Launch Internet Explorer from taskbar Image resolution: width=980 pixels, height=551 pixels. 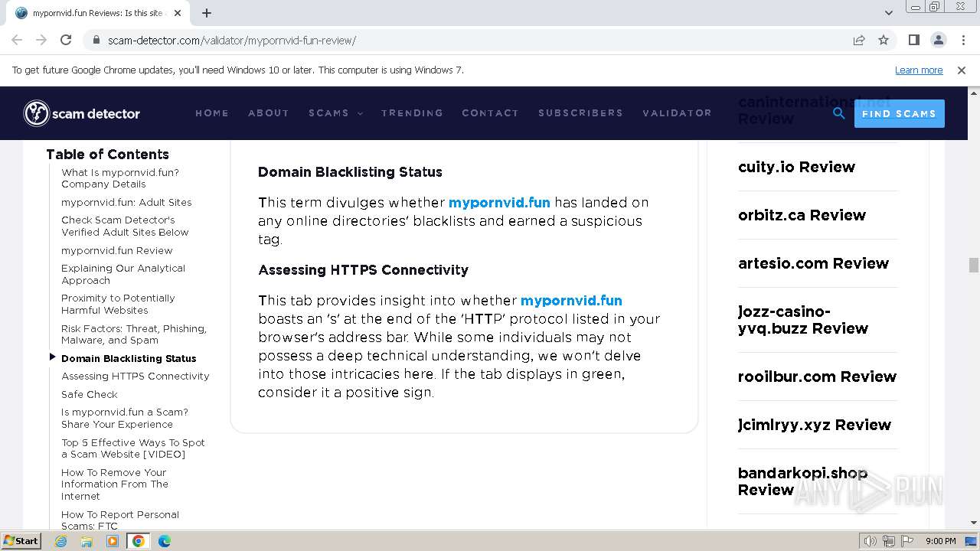(x=61, y=541)
